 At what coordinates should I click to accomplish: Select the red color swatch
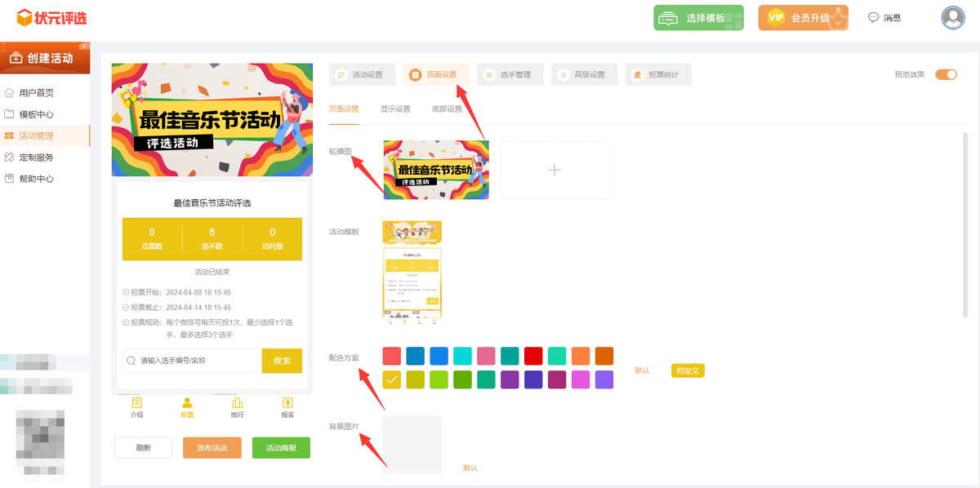pyautogui.click(x=390, y=356)
